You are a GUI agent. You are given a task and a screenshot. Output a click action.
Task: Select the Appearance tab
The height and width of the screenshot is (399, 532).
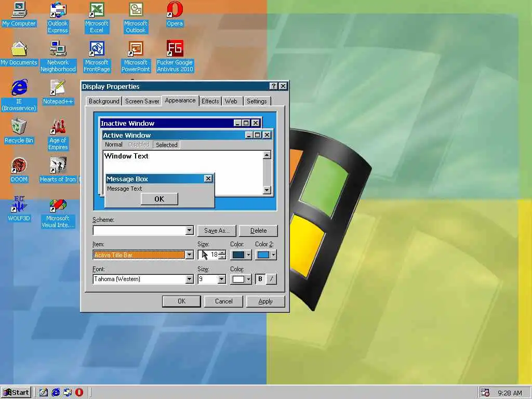(x=180, y=100)
